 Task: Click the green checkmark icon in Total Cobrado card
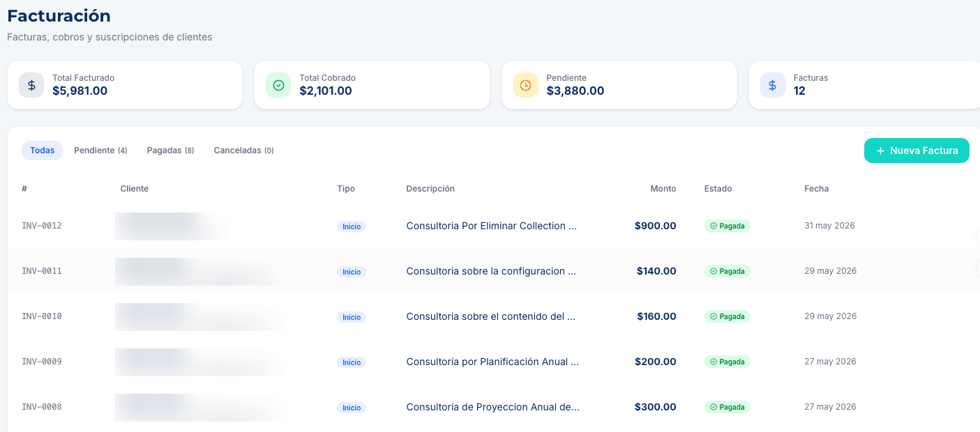click(x=278, y=85)
